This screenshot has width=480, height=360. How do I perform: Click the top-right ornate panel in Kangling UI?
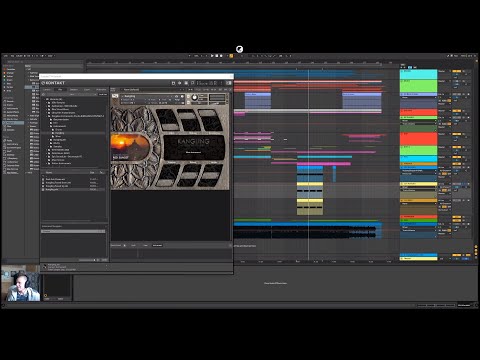211,121
